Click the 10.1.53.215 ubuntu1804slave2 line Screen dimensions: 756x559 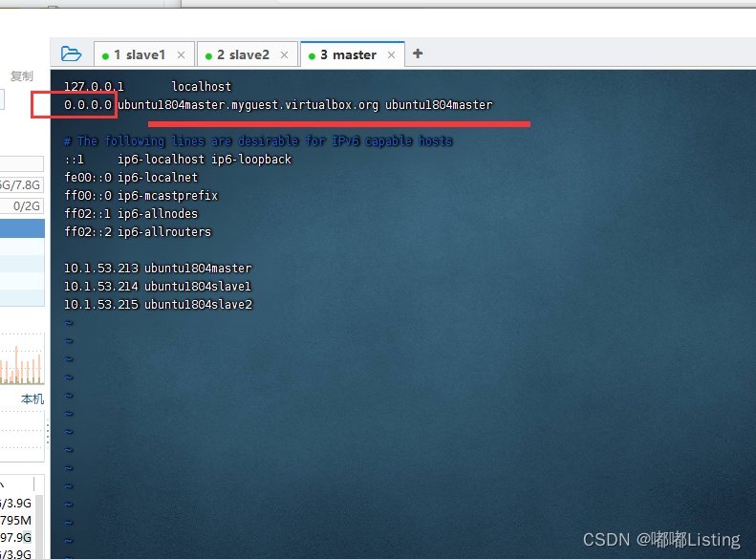click(x=158, y=305)
